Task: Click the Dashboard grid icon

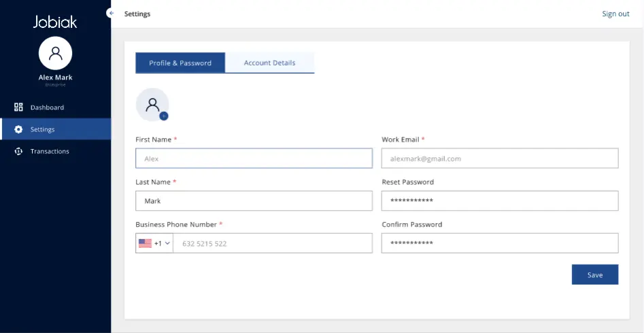Action: pyautogui.click(x=18, y=108)
